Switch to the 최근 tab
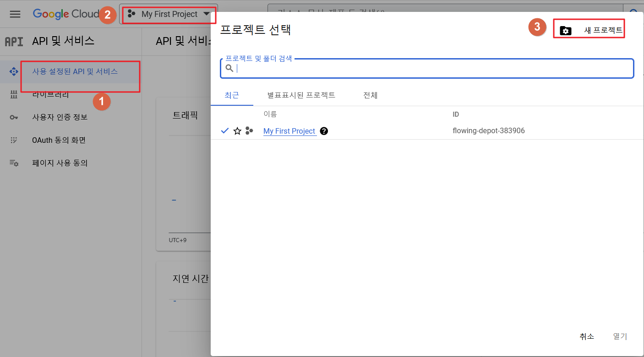The image size is (644, 357). [232, 95]
